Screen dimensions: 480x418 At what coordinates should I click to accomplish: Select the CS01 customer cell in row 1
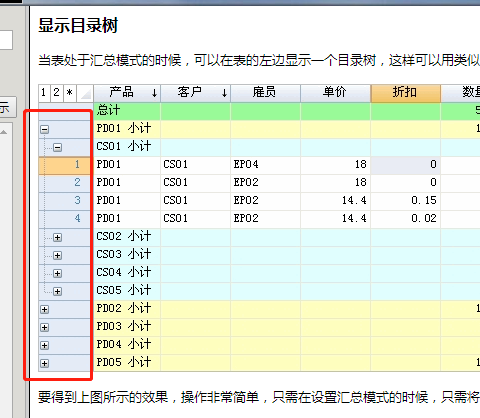(x=196, y=165)
